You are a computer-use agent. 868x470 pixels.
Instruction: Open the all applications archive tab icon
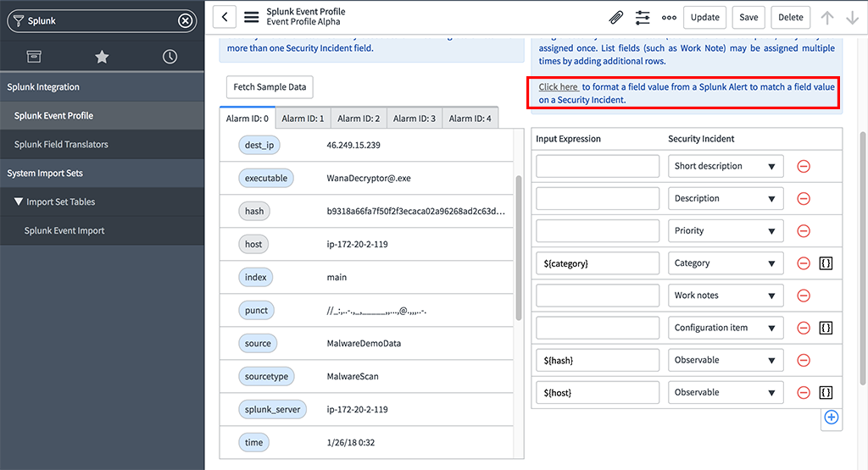[x=34, y=57]
